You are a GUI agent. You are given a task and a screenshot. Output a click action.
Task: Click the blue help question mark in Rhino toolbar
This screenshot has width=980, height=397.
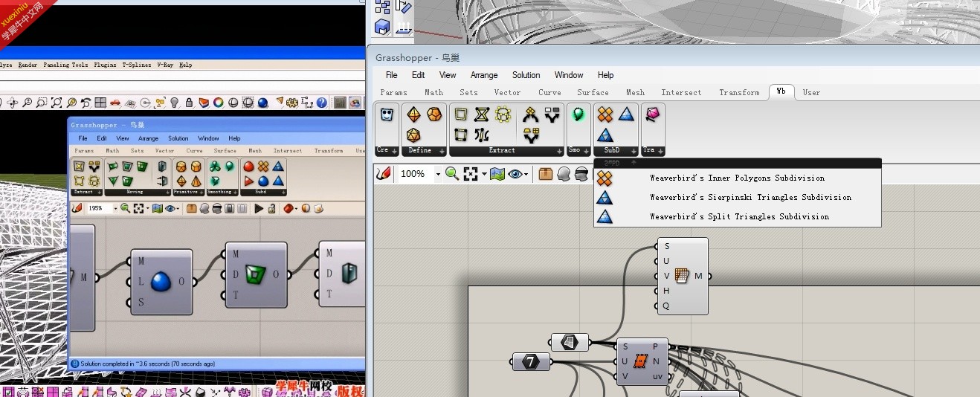pos(321,103)
